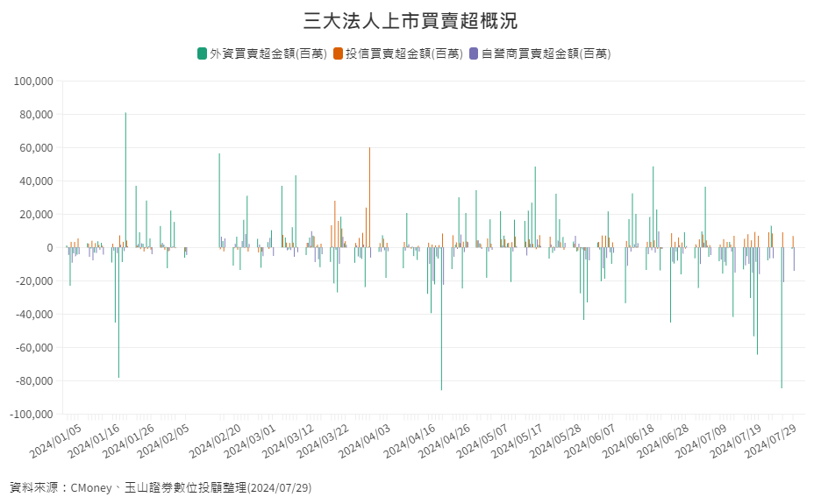This screenshot has width=821, height=504.
Task: Click the 2024/05/07 date label
Action: (x=482, y=442)
